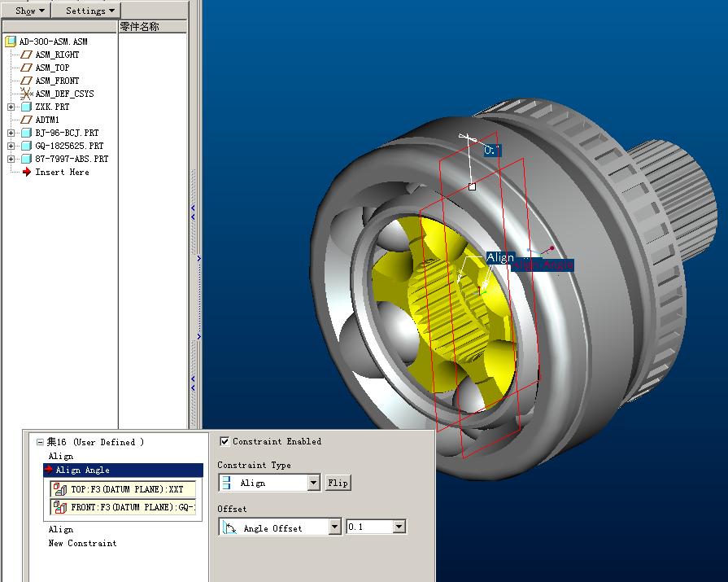Click the FRONT reference selection icon
This screenshot has height=582, width=728.
pos(60,507)
